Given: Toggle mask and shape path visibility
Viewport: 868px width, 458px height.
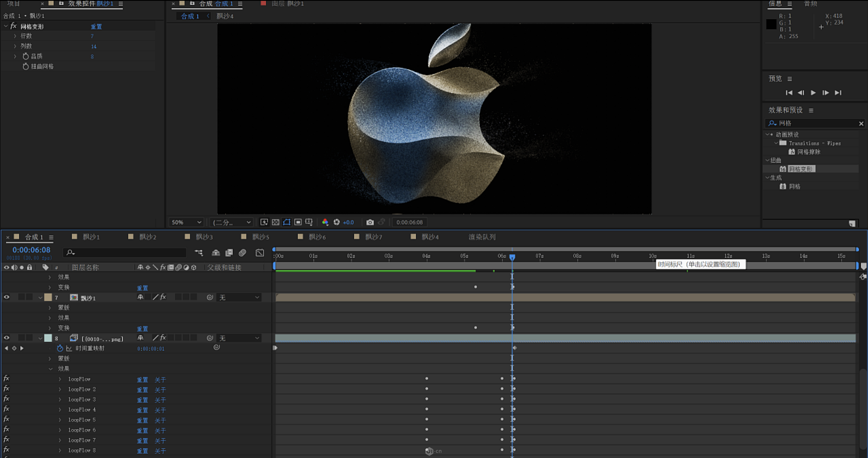Looking at the screenshot, I should [287, 222].
